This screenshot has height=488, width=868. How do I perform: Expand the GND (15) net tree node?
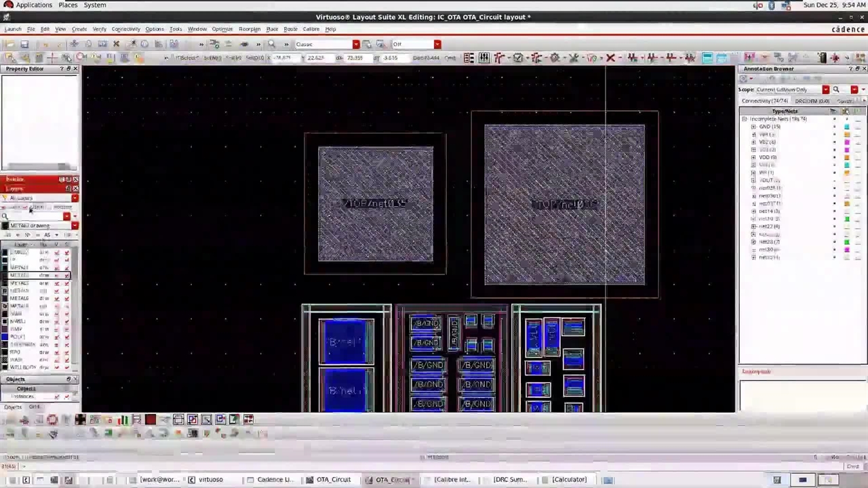pos(753,127)
